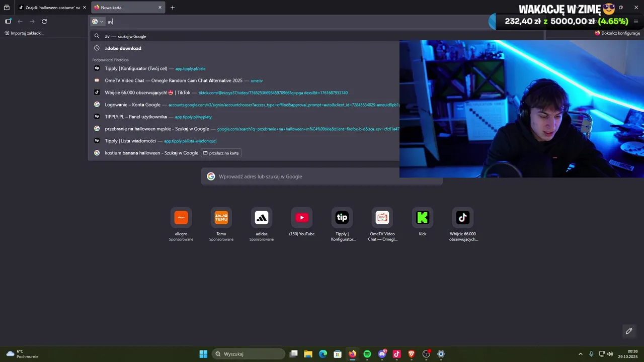Switch to the 'Znajdź halloween costume' TikTok tab
Viewport: 644px width, 362px height.
[52, 8]
